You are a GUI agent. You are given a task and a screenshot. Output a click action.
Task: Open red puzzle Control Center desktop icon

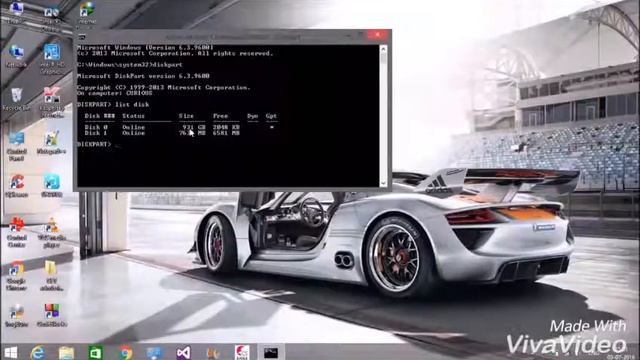16,233
